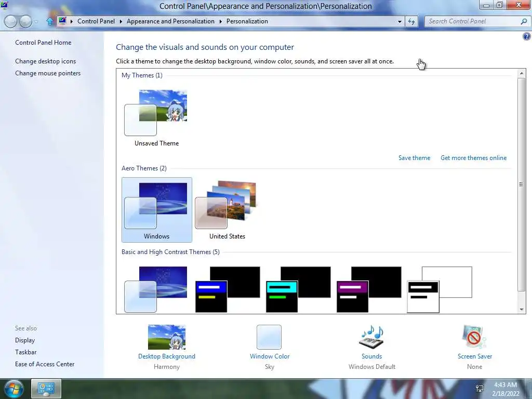Click the theme list scroll up arrow

tap(522, 73)
